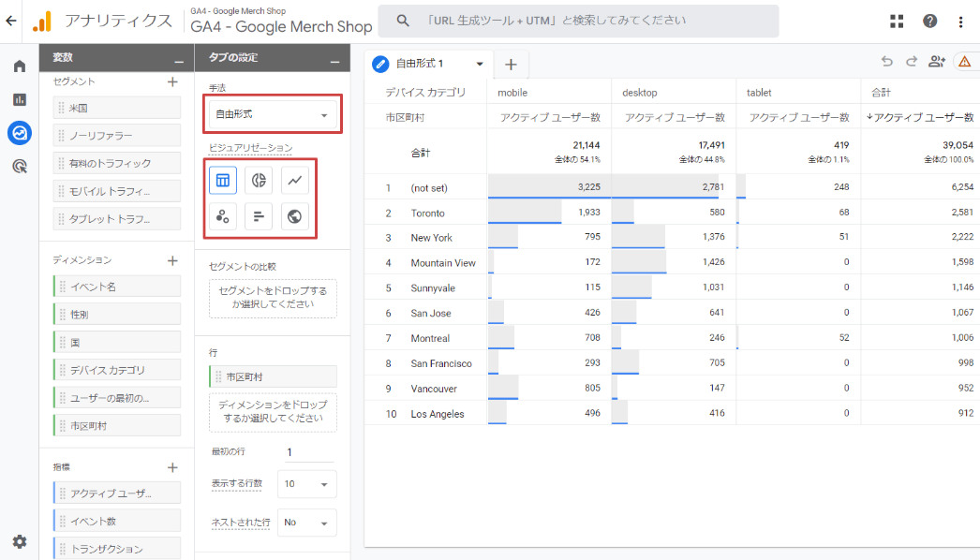Click the San Francisco row label
Screen dimensions: 980x560
click(441, 363)
